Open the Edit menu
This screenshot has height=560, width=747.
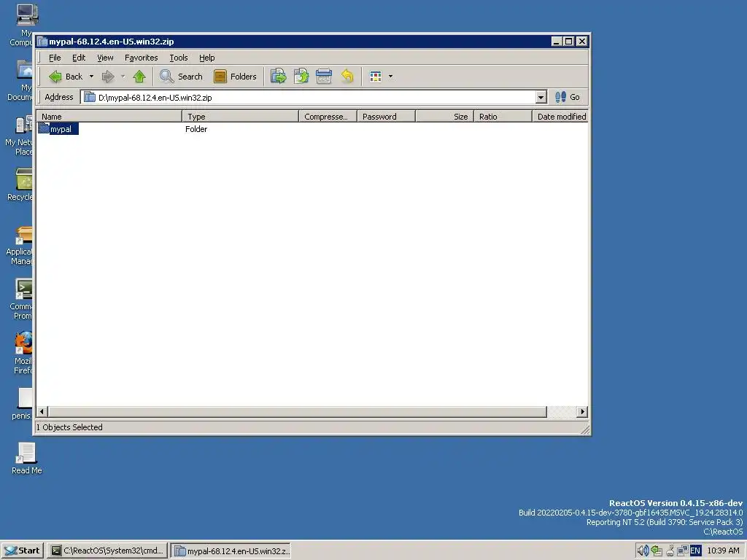pyautogui.click(x=79, y=58)
